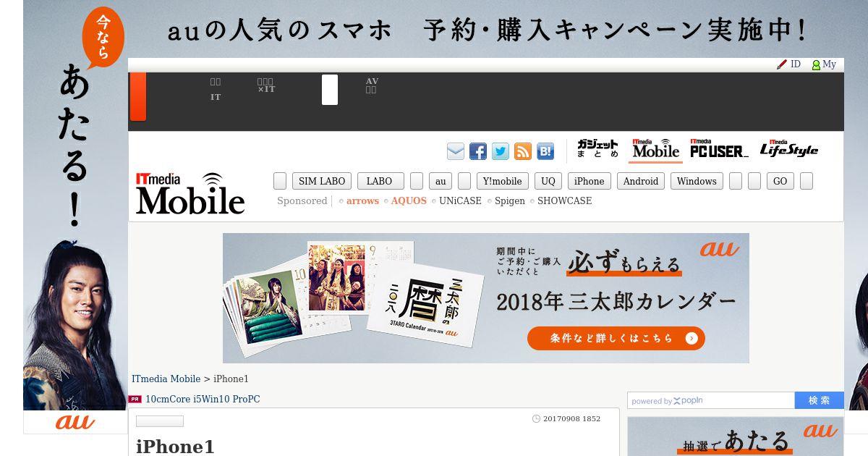Open the UQ category button
868x456 pixels.
(548, 181)
